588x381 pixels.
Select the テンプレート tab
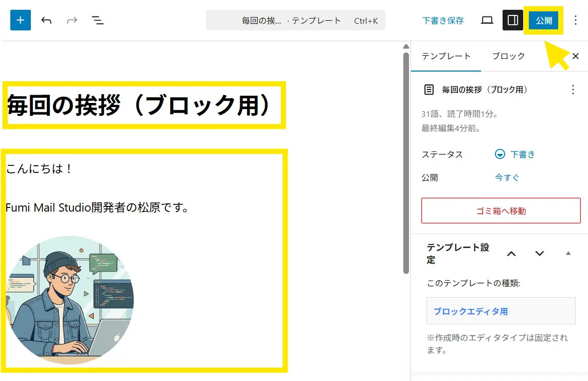pos(446,56)
